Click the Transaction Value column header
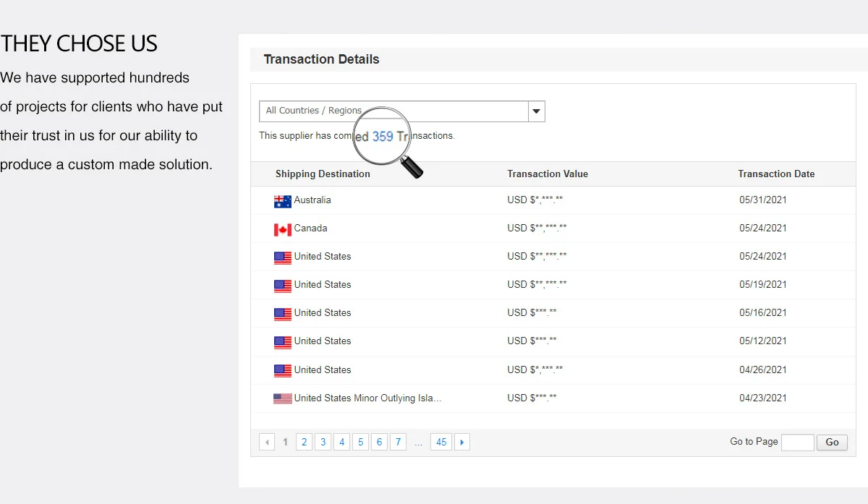 click(548, 174)
